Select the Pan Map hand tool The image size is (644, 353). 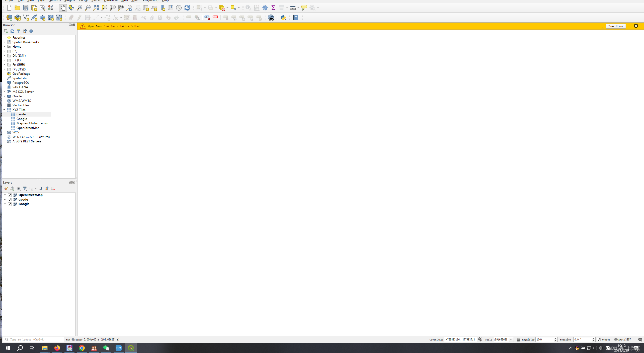click(x=63, y=8)
